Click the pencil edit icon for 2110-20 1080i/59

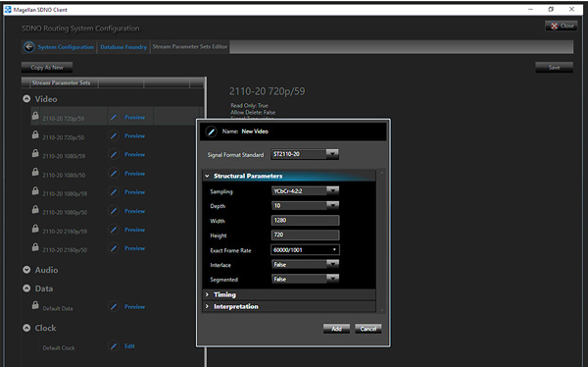coord(114,154)
